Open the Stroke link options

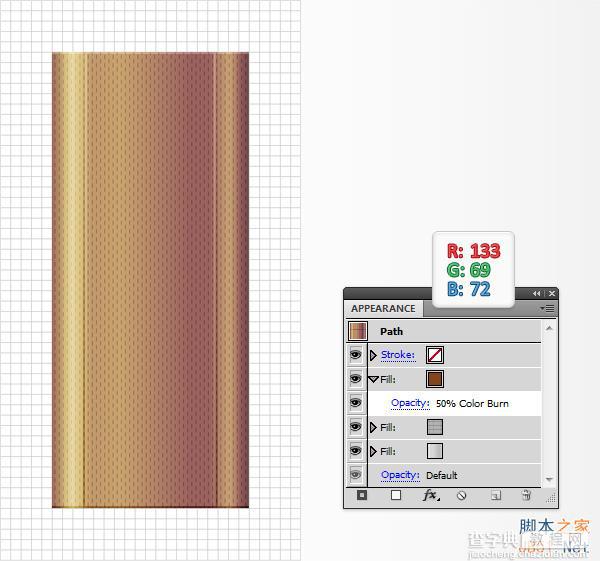[x=398, y=355]
